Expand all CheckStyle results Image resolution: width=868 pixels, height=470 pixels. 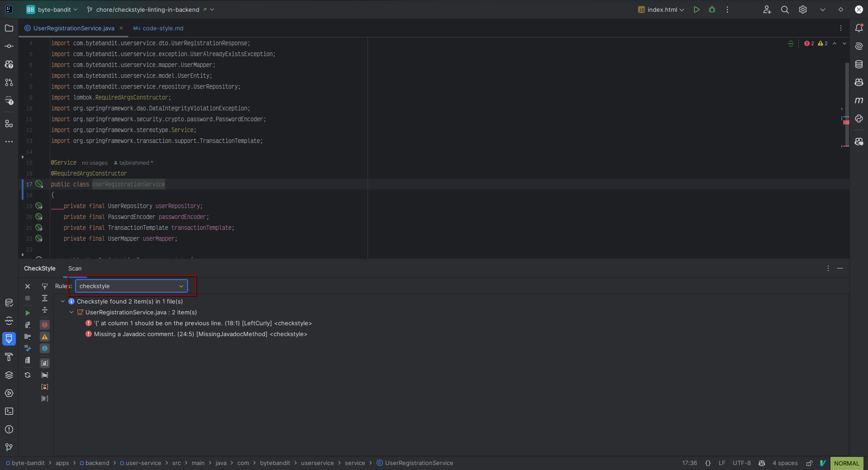pos(45,298)
